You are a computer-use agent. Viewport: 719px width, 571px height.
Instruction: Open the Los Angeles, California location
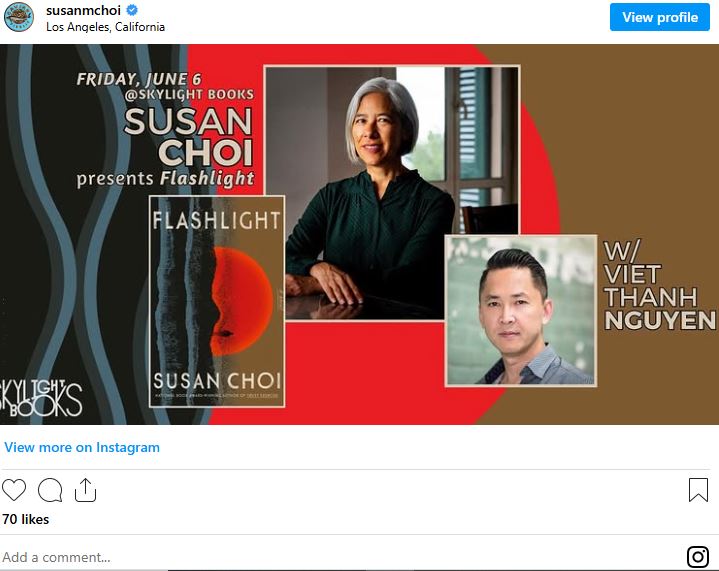tap(105, 27)
